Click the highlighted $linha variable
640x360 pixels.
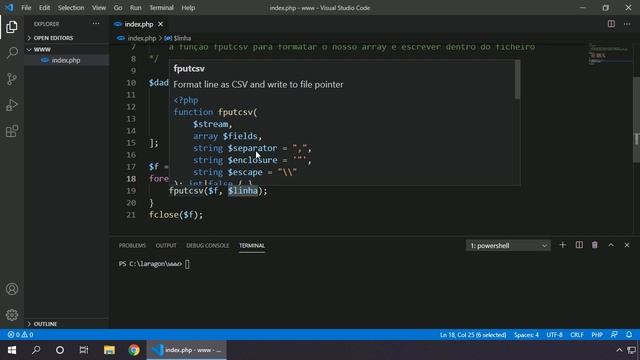click(x=243, y=191)
